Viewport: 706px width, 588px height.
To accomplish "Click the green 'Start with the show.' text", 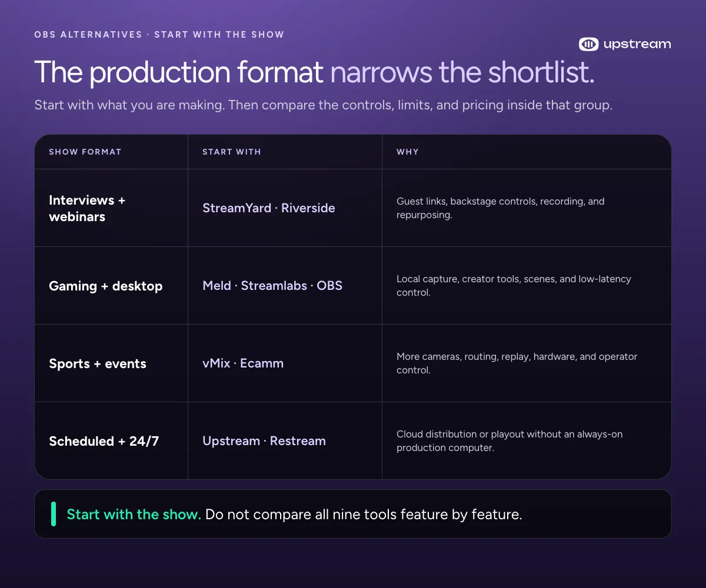I will coord(134,514).
